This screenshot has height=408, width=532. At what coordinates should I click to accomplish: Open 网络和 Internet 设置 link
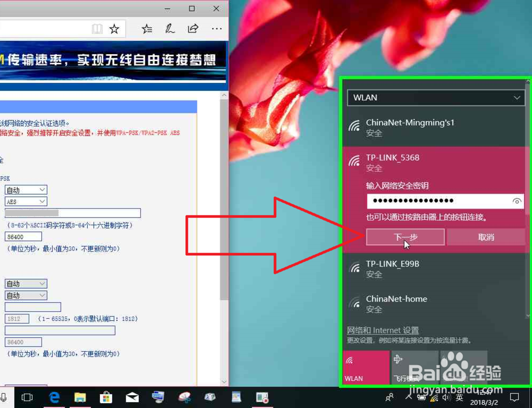pos(383,330)
